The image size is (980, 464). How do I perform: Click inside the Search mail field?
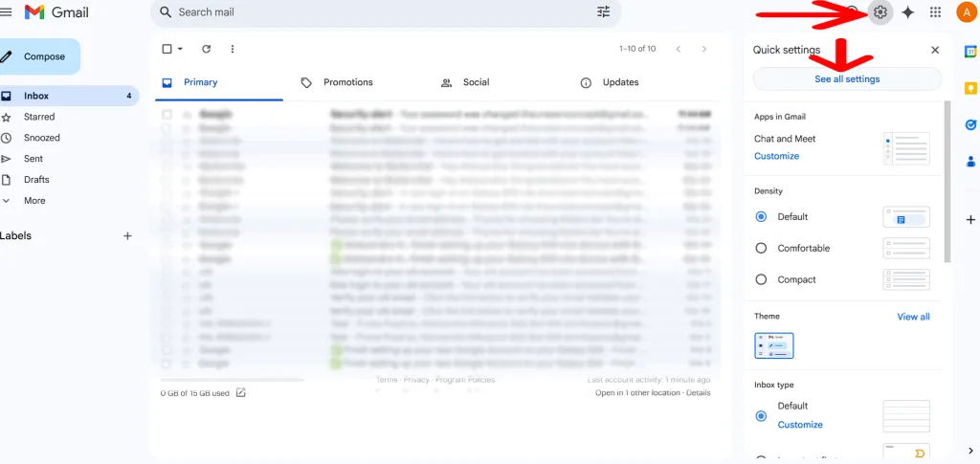(x=385, y=11)
